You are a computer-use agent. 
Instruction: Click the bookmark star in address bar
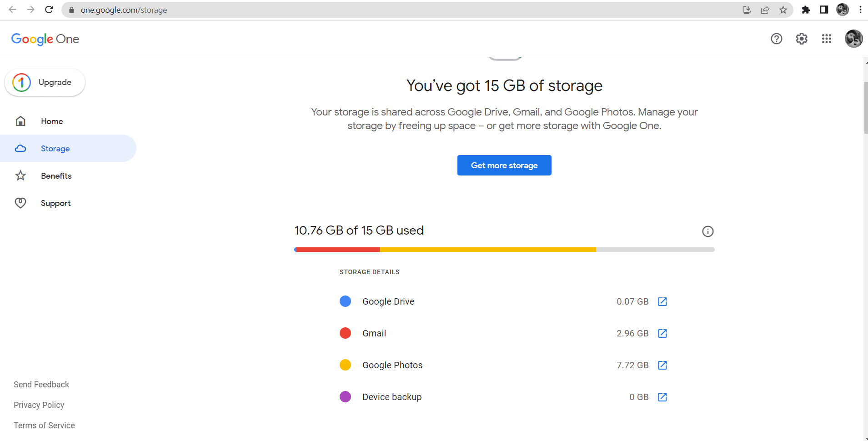click(783, 10)
